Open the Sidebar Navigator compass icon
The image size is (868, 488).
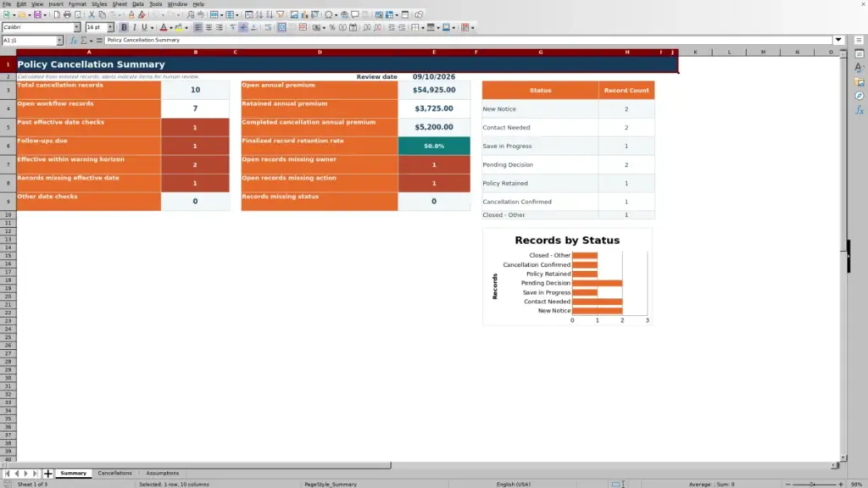(x=860, y=97)
